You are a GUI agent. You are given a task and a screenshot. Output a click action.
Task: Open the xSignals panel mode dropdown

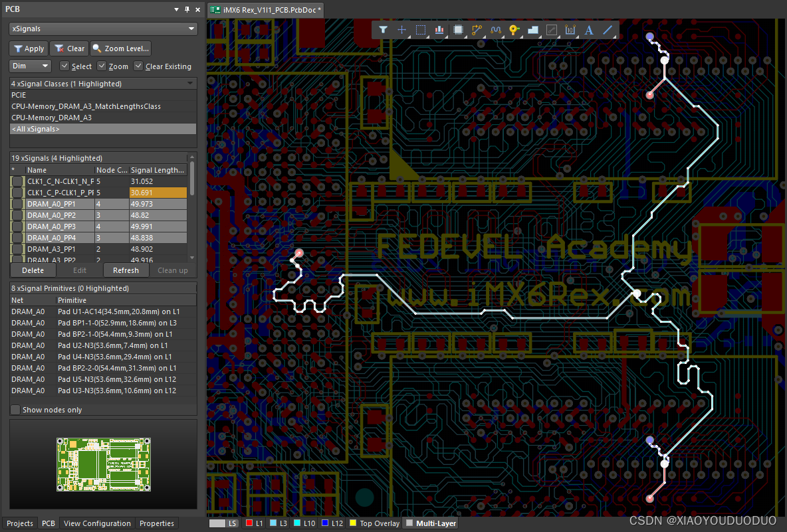[x=103, y=29]
